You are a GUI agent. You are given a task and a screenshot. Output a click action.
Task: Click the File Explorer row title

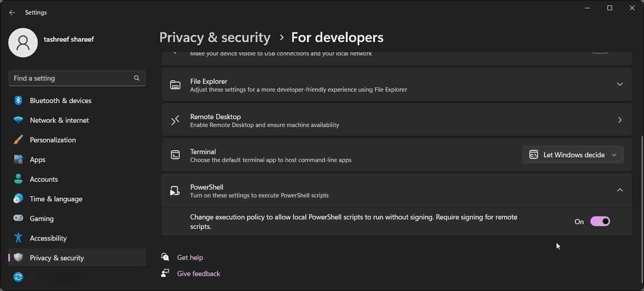point(208,81)
